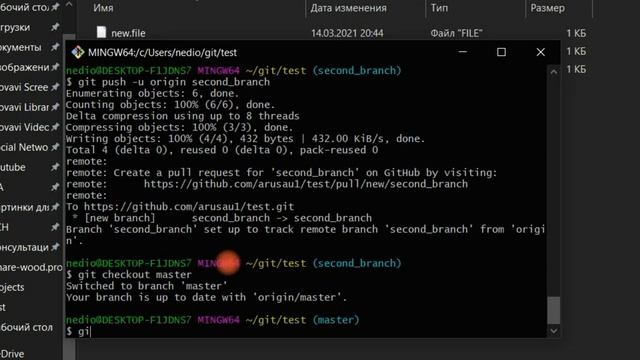Click the terminal scrollbar thumb

(553, 310)
